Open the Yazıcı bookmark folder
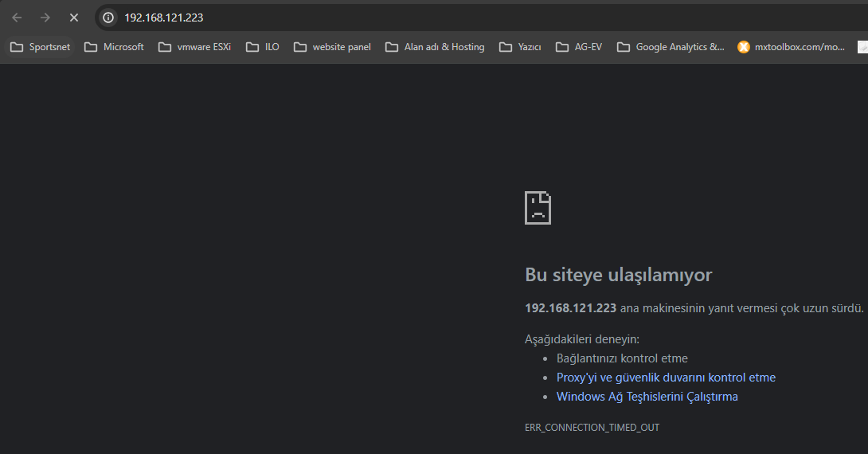The image size is (868, 454). 520,47
